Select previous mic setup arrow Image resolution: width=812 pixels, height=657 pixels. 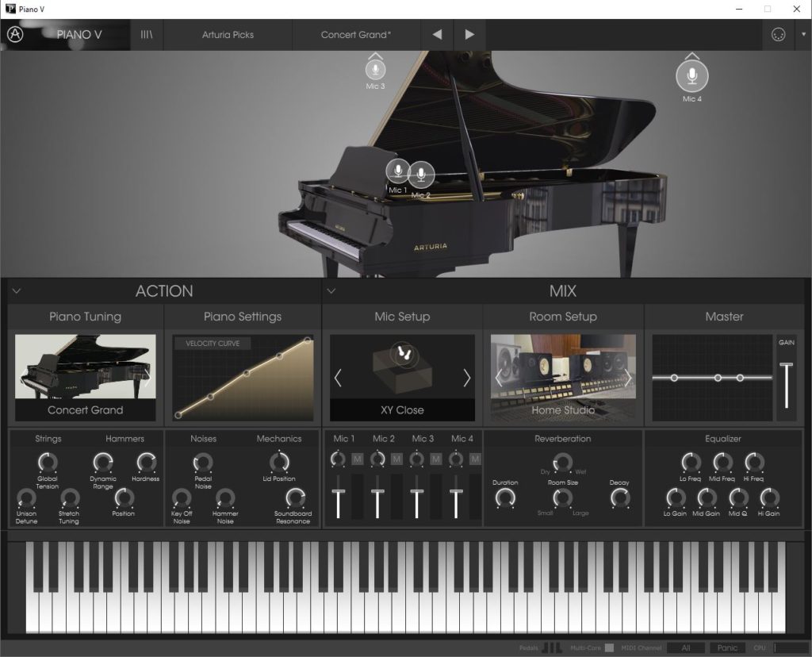(338, 378)
